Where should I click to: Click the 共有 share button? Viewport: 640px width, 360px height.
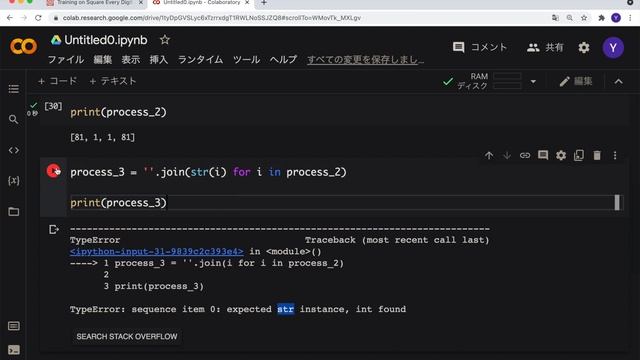(x=545, y=47)
